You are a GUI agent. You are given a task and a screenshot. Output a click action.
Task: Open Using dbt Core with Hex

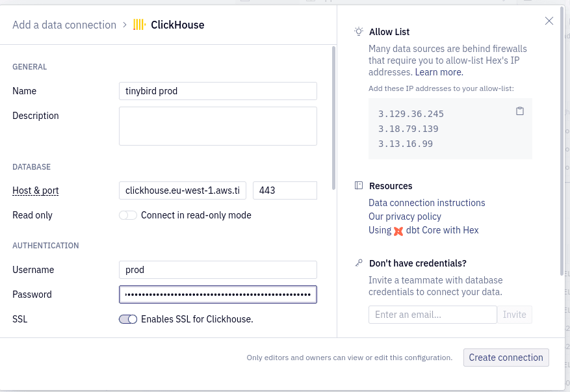[x=422, y=230]
